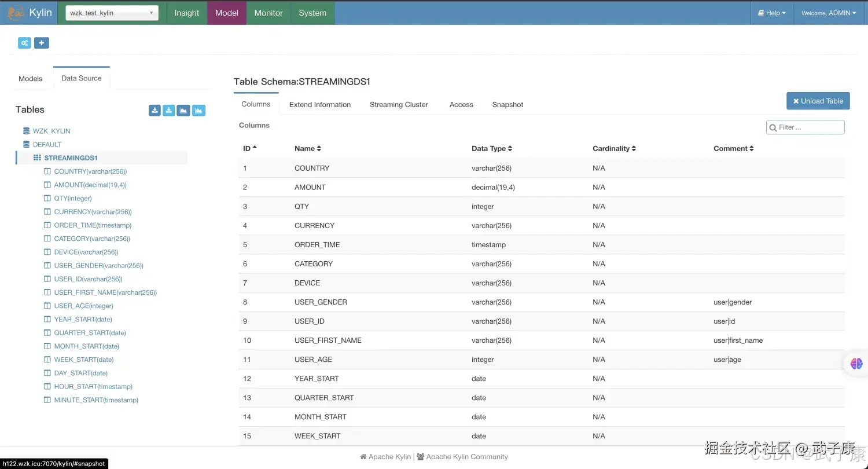Click the dark blue download Load Table icon

point(155,111)
